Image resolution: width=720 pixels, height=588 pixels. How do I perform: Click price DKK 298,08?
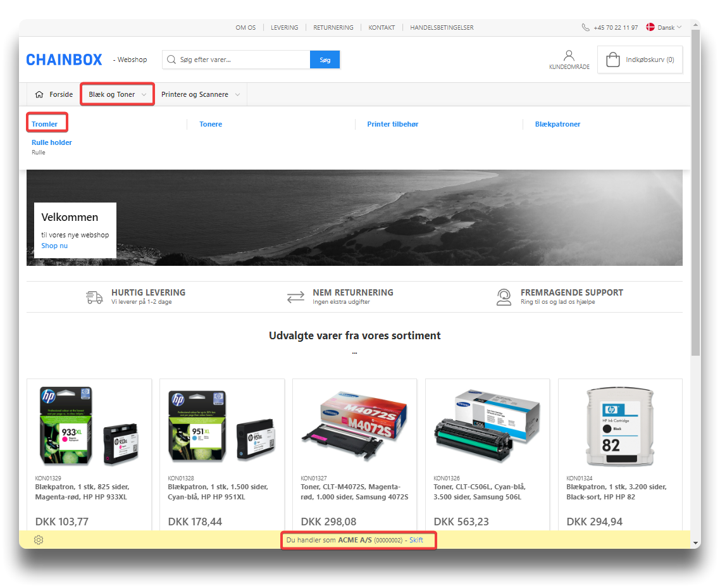pyautogui.click(x=328, y=522)
